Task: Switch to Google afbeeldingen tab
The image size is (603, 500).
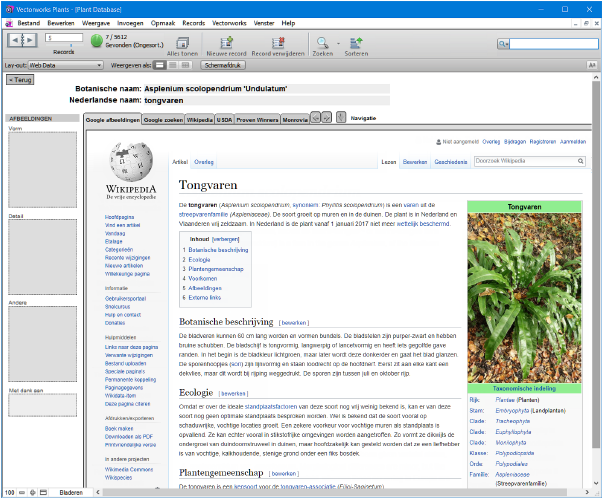Action: [x=113, y=120]
